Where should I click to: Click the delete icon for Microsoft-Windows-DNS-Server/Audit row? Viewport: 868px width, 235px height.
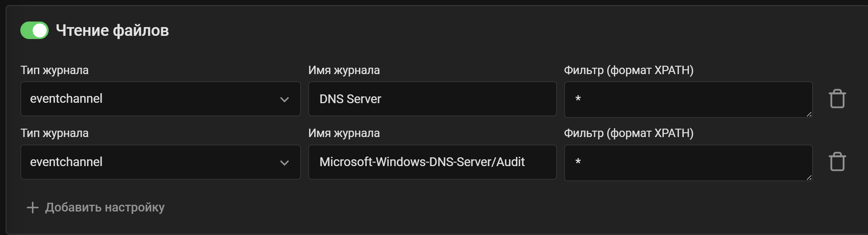point(837,162)
